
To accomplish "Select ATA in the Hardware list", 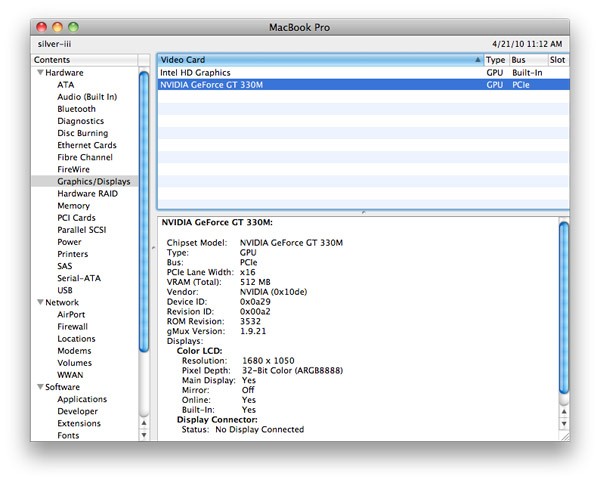I will point(65,85).
